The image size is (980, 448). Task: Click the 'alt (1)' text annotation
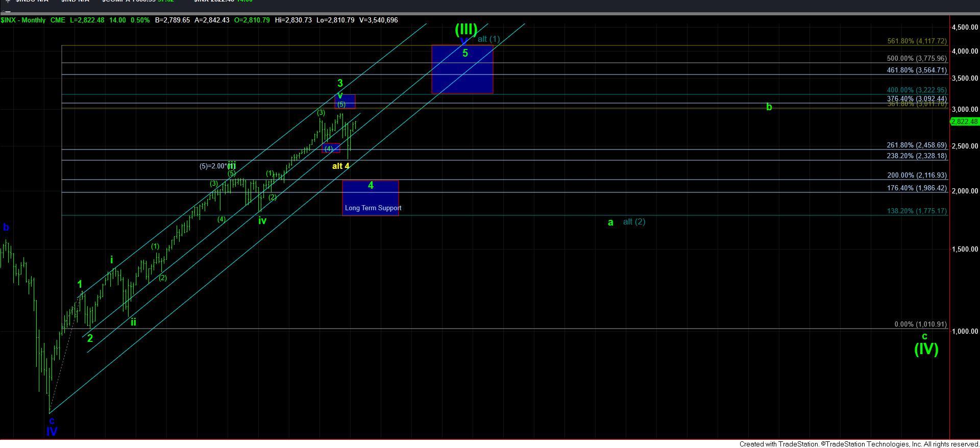click(488, 39)
